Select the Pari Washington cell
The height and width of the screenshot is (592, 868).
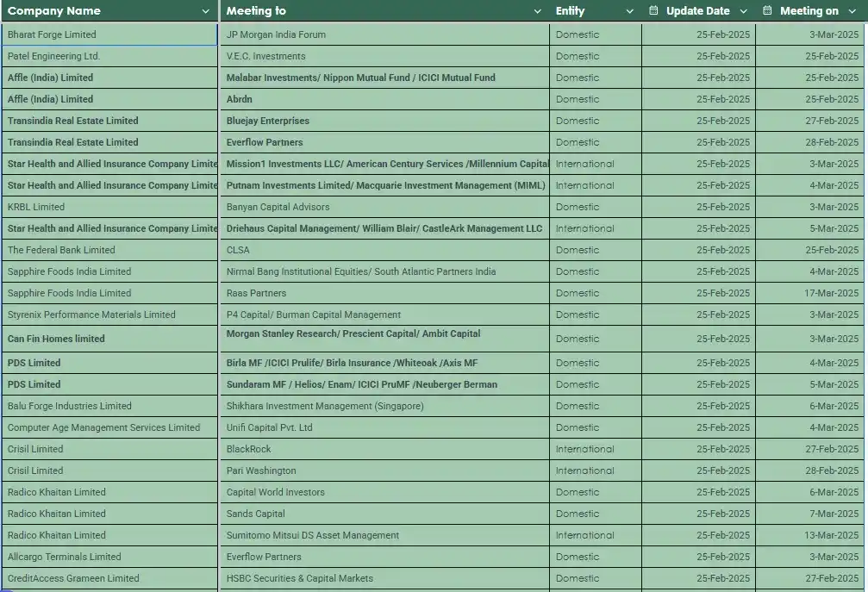tap(384, 470)
